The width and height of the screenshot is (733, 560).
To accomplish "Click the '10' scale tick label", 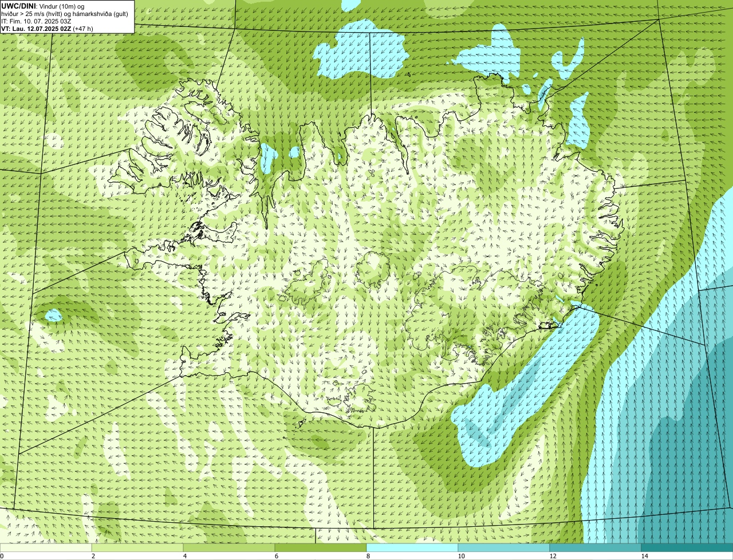I will click(461, 556).
